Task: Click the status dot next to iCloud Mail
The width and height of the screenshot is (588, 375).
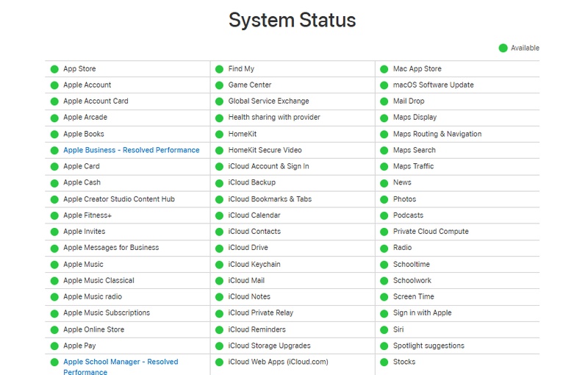Action: point(219,281)
